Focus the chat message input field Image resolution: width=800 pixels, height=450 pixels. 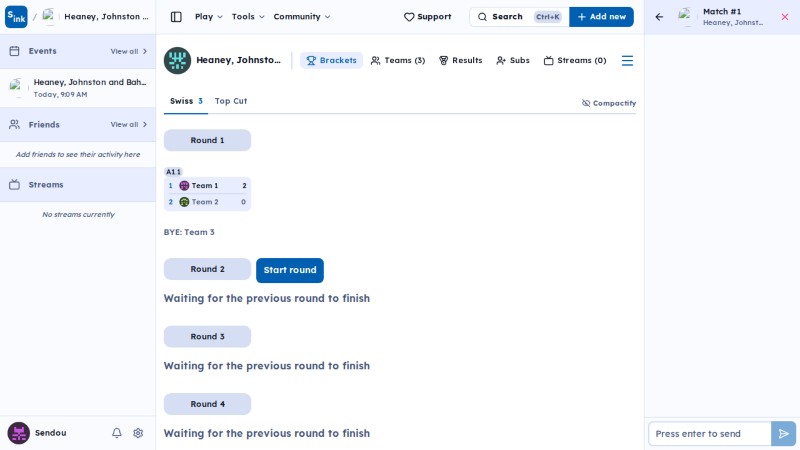coord(710,434)
